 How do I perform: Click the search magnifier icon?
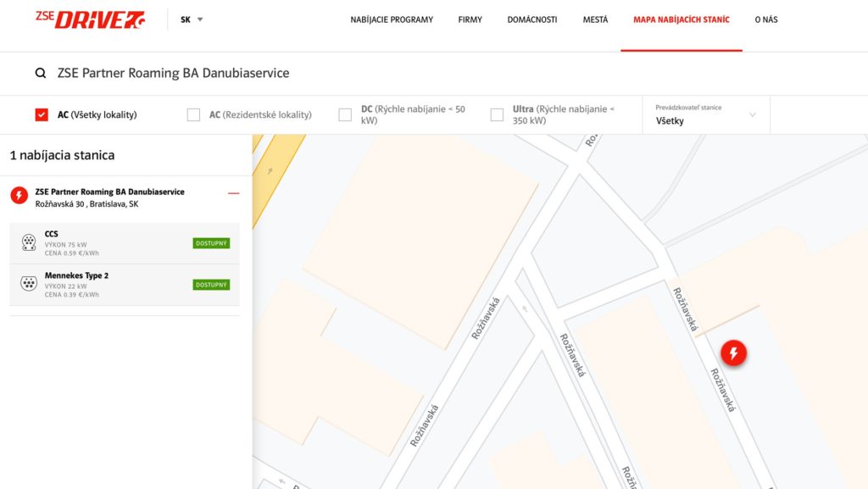coord(41,73)
